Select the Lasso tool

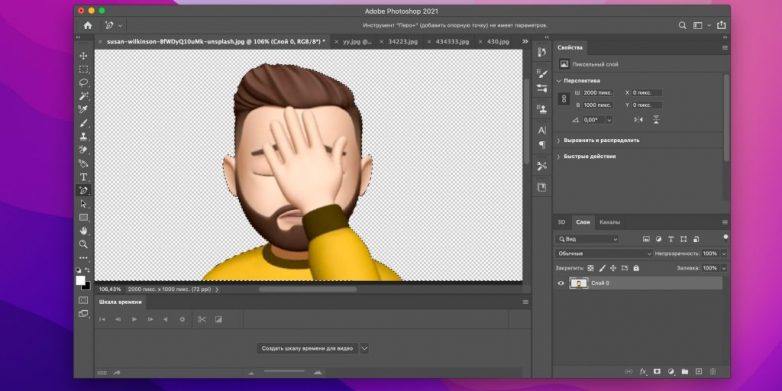(83, 82)
